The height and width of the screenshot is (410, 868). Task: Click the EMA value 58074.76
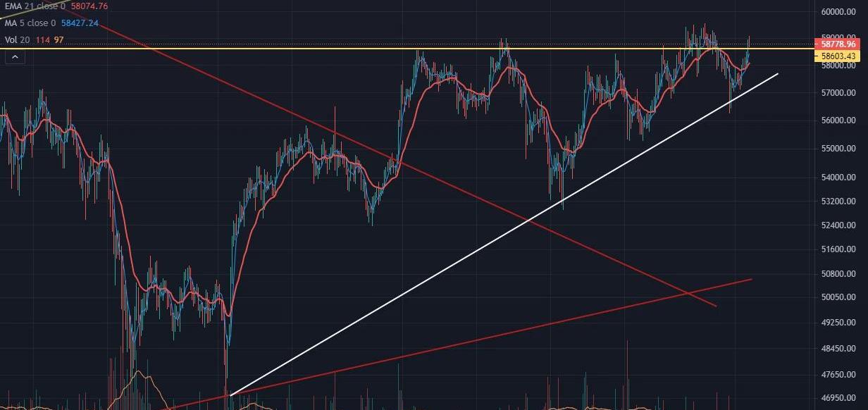(x=89, y=6)
